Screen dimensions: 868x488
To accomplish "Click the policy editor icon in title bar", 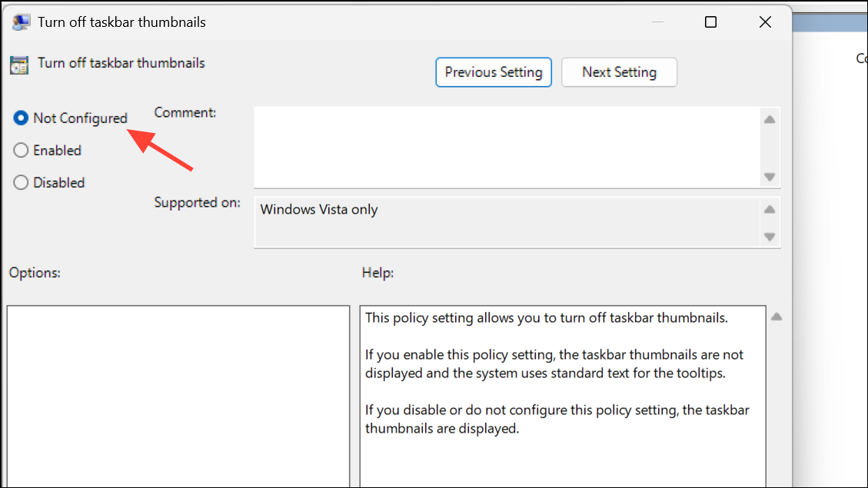I will 21,22.
